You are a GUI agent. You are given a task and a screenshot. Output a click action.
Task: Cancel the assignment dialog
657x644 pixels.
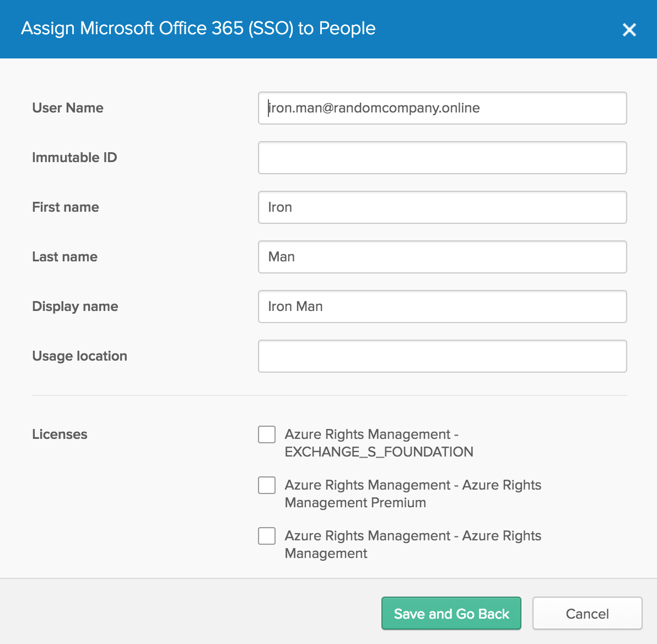point(587,613)
